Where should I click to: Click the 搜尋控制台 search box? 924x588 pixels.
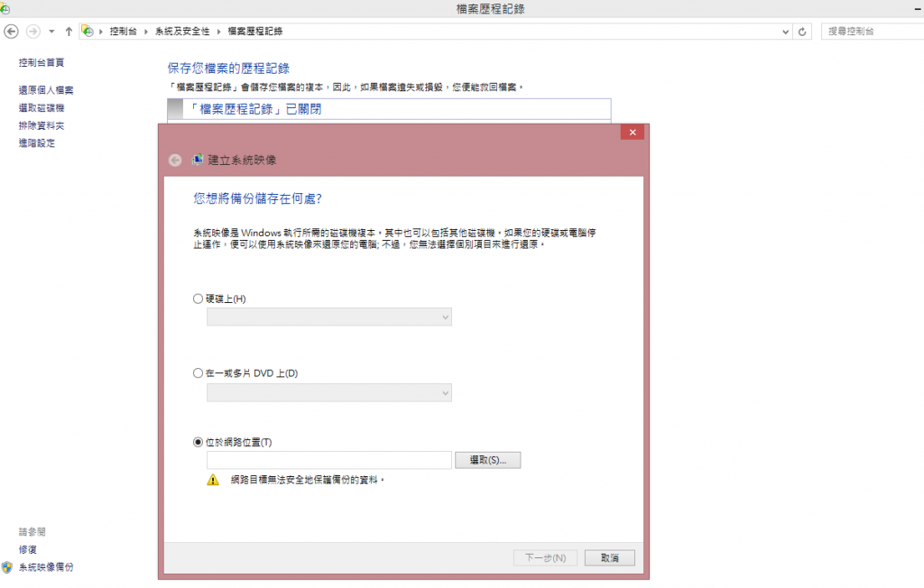click(x=873, y=32)
